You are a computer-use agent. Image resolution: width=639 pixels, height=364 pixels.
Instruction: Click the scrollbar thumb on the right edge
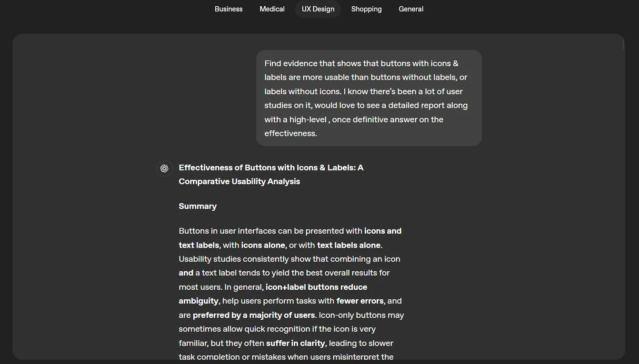click(622, 44)
